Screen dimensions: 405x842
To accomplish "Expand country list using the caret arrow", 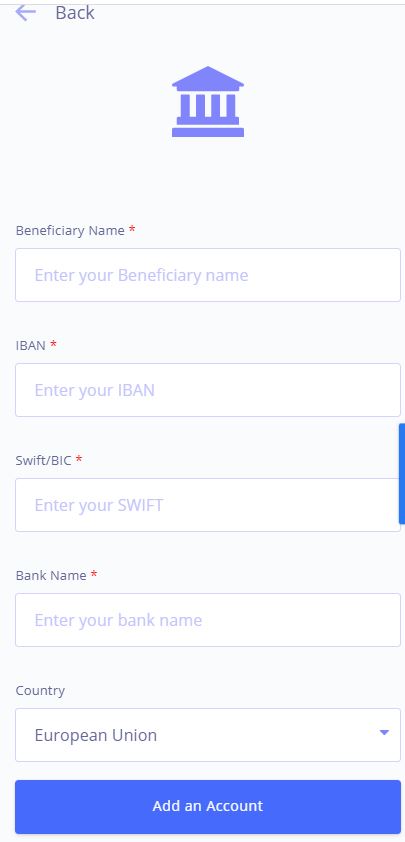I will click(384, 732).
